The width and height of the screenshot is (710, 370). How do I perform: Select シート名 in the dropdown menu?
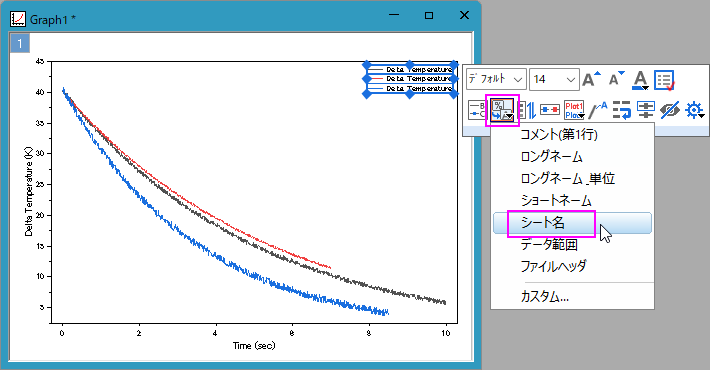coord(572,223)
